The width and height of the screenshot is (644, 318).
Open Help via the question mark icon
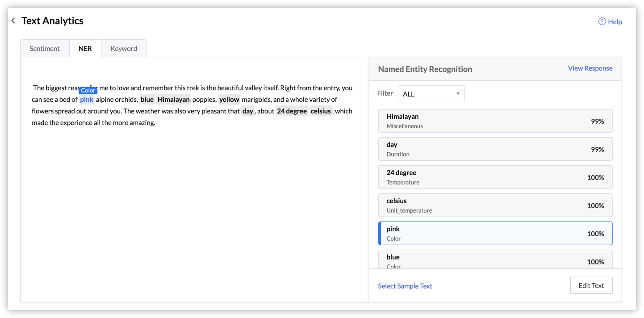click(x=602, y=21)
